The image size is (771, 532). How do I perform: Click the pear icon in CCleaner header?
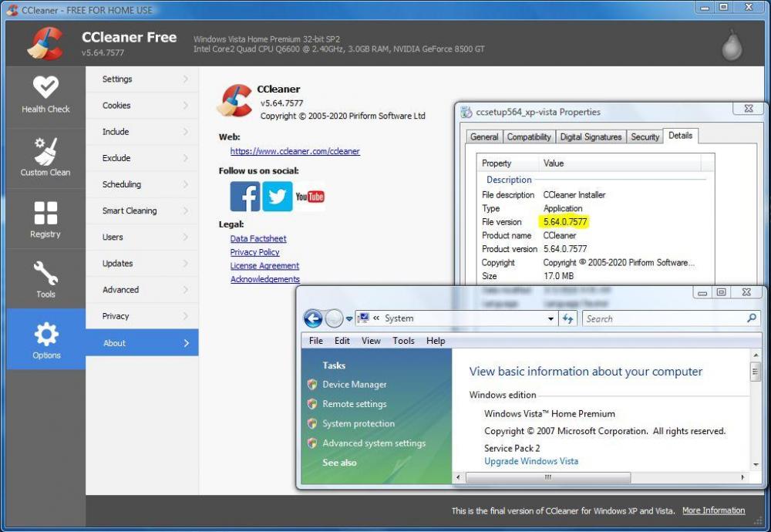click(732, 46)
